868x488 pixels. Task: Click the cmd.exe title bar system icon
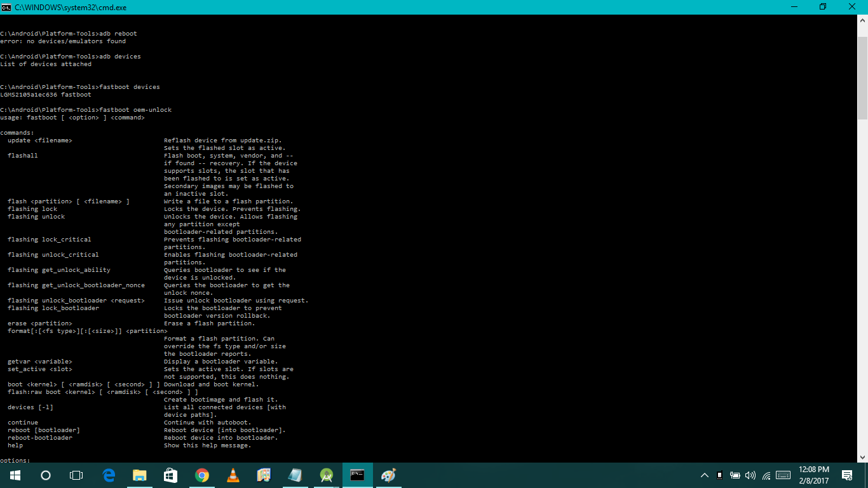click(x=6, y=6)
